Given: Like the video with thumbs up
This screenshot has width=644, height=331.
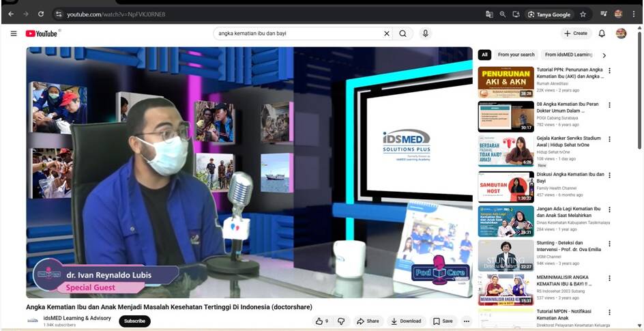Looking at the screenshot, I should (321, 321).
